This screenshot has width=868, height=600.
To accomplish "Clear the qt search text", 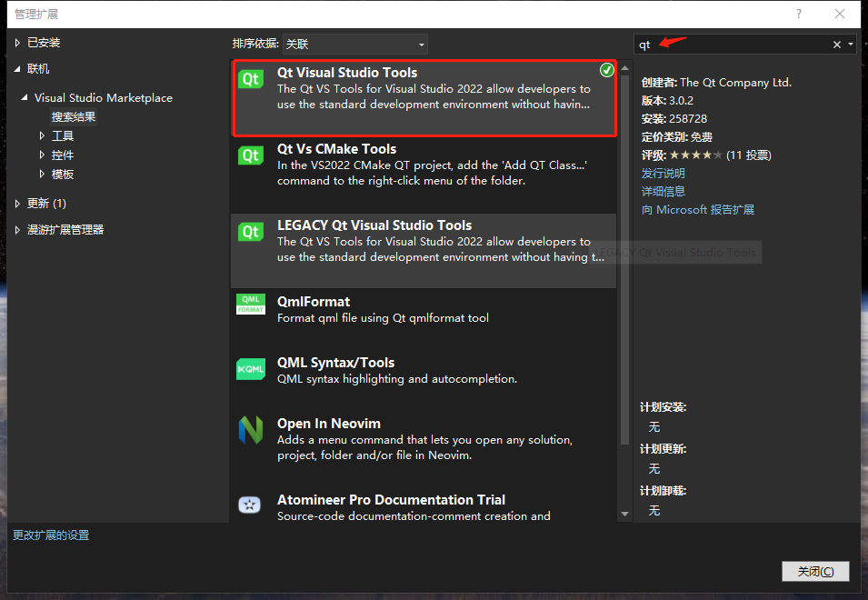I will [836, 45].
